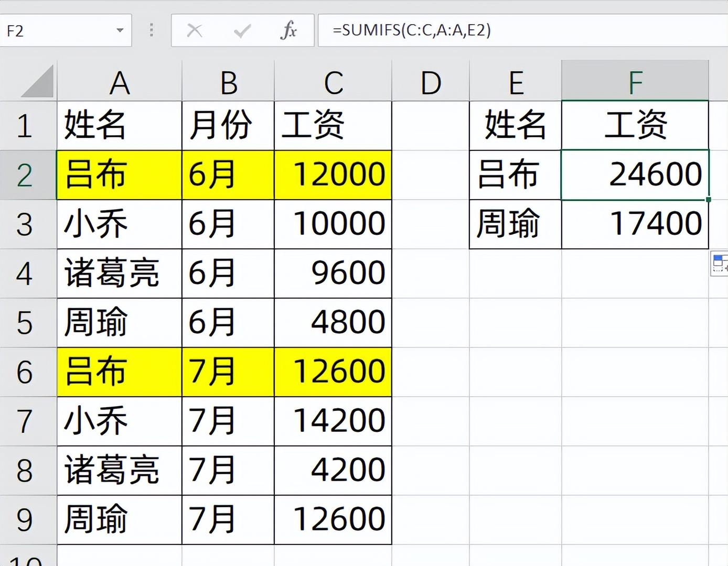This screenshot has width=728, height=566.
Task: Click cell A1 containing 姓名
Action: 120,126
